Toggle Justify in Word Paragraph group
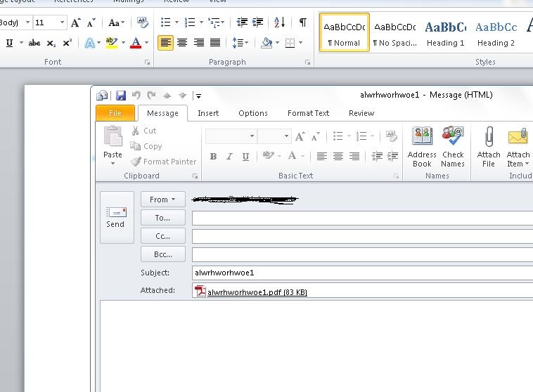This screenshot has width=533, height=392. 215,43
